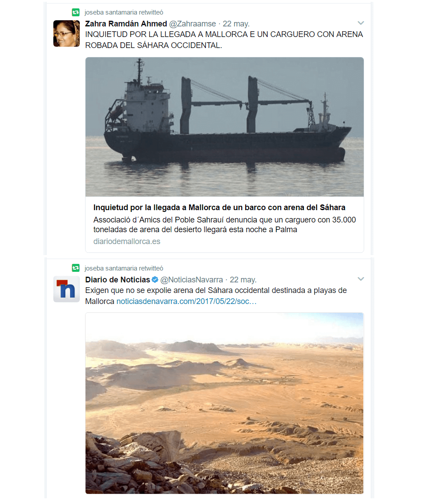Click 'joseba santamaria retwitteó' above the first tweet
440x504 pixels.
124,12
